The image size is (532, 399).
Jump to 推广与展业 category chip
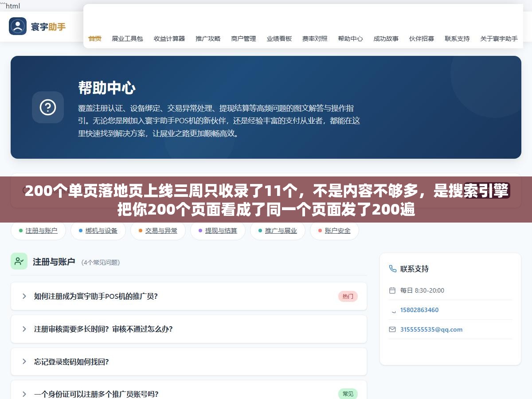coord(278,231)
